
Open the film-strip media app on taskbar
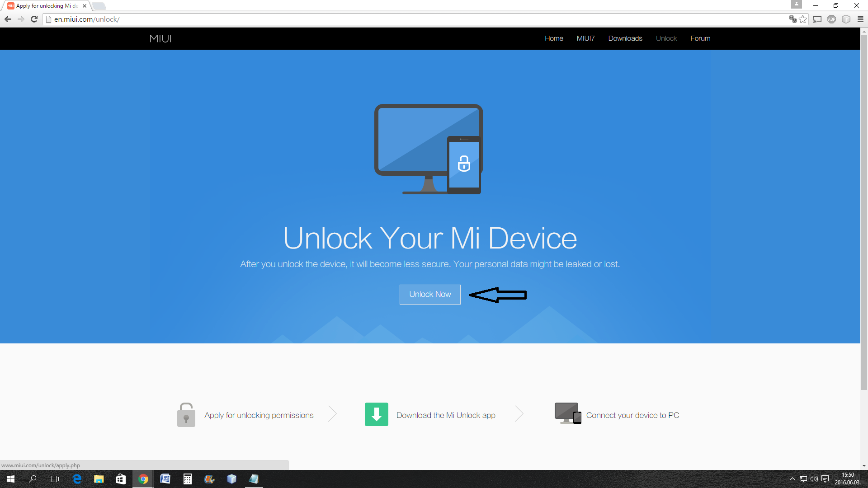click(x=209, y=479)
